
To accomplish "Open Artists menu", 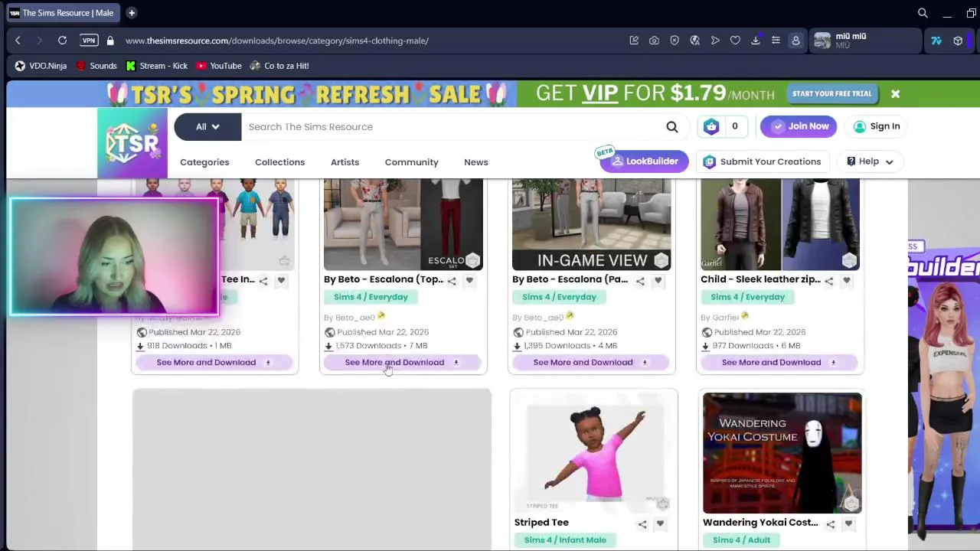I will 345,162.
